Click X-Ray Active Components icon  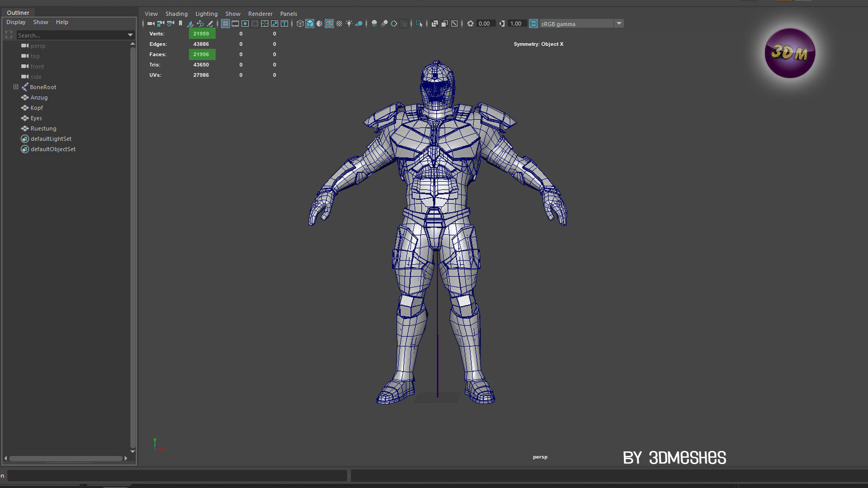tap(445, 23)
